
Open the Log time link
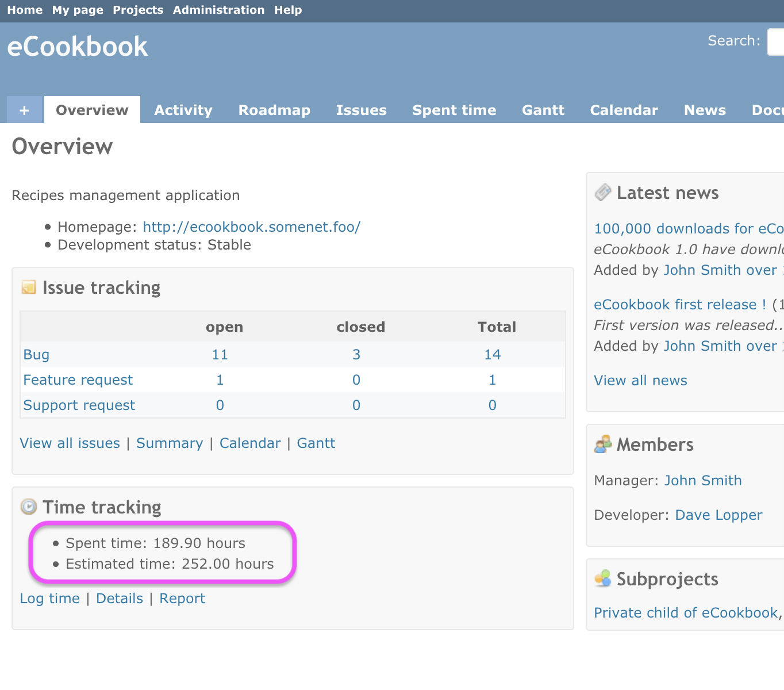49,599
